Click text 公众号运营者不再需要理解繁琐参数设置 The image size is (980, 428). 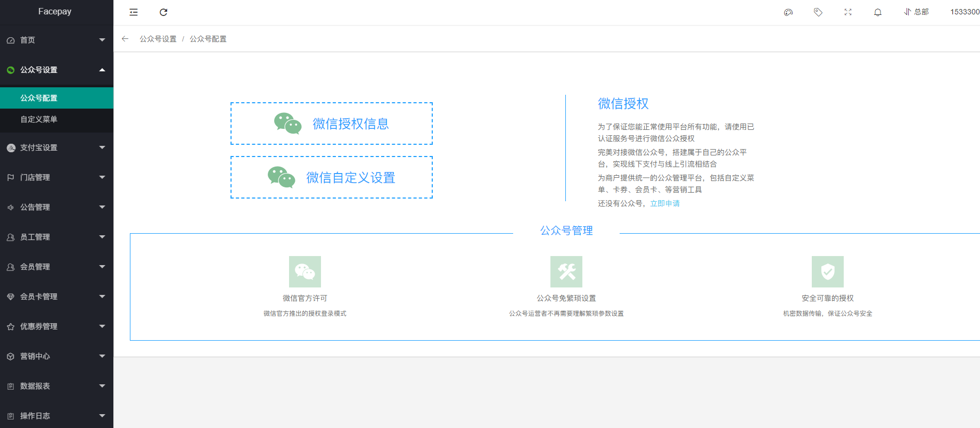click(x=566, y=314)
